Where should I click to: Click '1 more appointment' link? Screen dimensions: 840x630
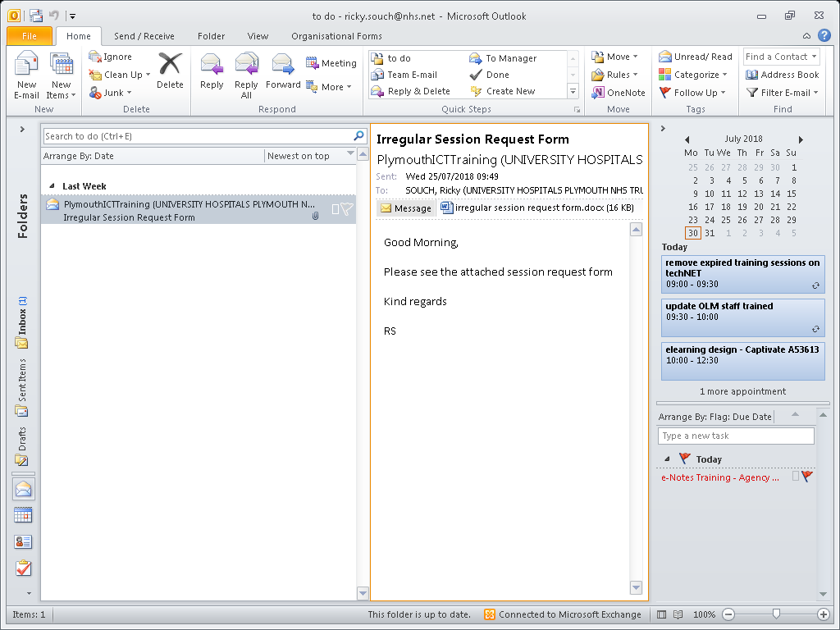(x=742, y=391)
